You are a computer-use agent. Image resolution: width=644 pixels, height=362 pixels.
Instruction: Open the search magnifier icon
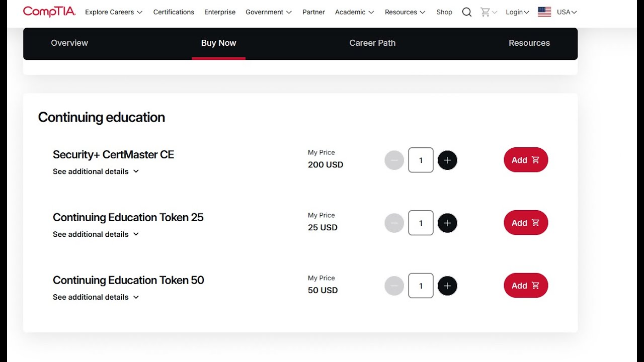point(467,12)
